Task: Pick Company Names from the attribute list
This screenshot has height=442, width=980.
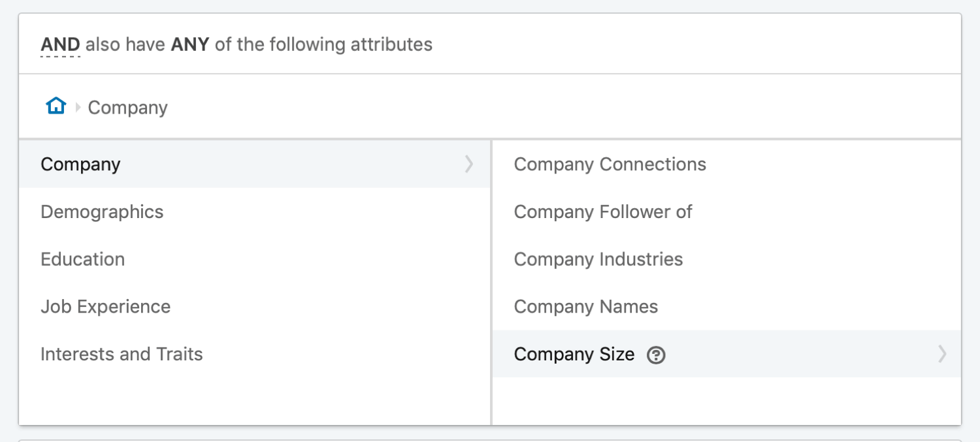Action: 586,307
